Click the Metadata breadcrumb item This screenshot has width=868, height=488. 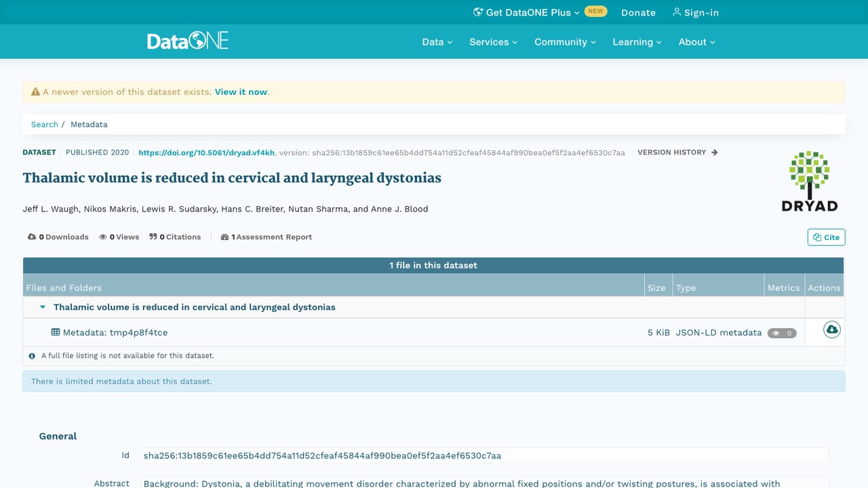pos(89,124)
